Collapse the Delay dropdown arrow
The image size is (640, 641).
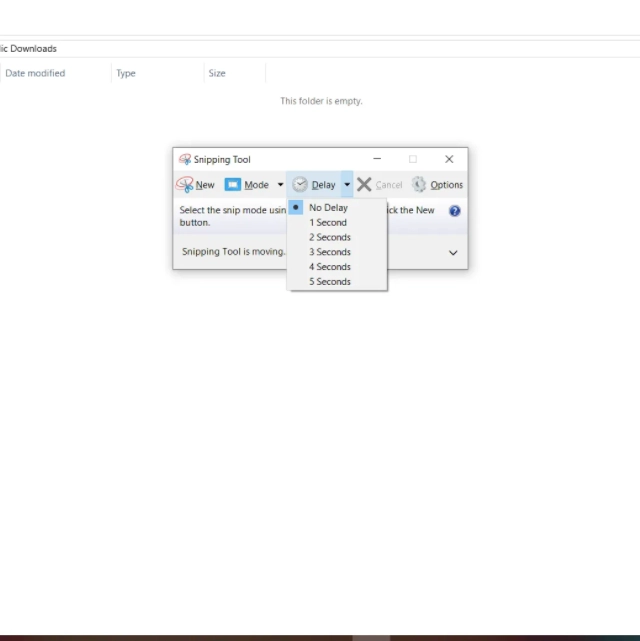click(x=347, y=185)
